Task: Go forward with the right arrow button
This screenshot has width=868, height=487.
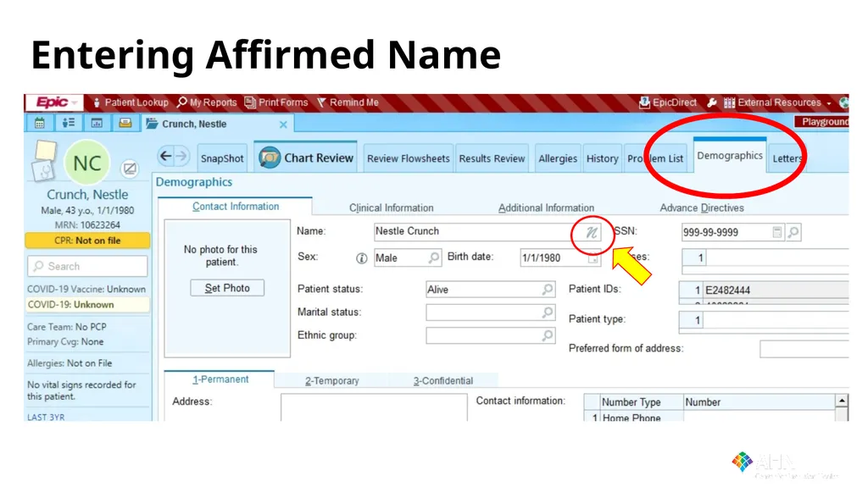Action: click(x=181, y=156)
